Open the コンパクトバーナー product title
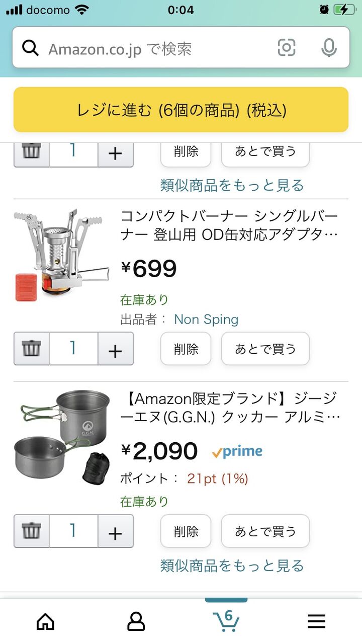Viewport: 362px width, 644px height. (x=229, y=225)
